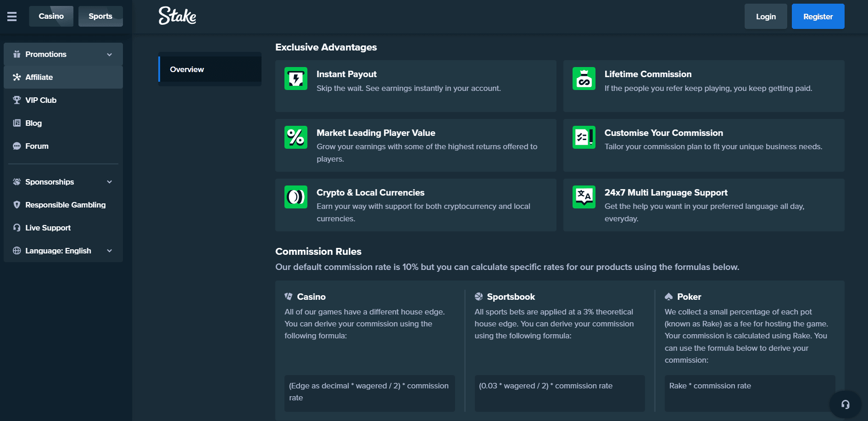868x421 pixels.
Task: Expand the Sponsorships chevron
Action: coord(110,182)
